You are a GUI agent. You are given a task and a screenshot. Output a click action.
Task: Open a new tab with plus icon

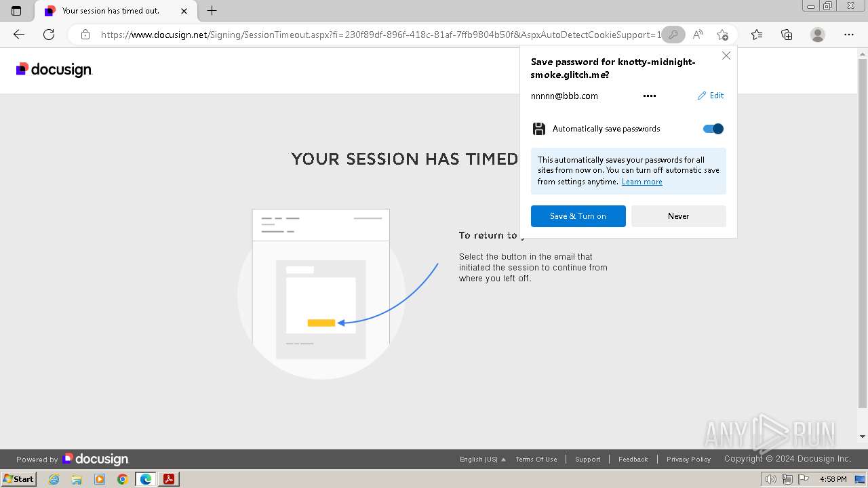212,11
